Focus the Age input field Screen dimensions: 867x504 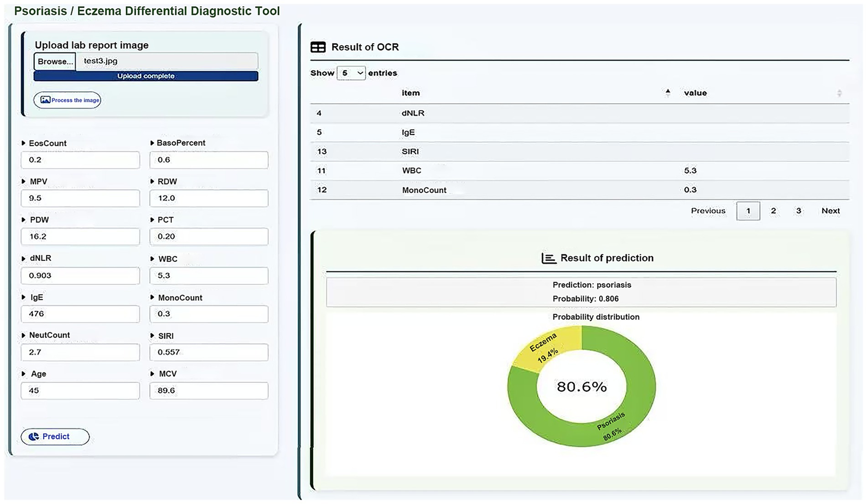point(80,390)
